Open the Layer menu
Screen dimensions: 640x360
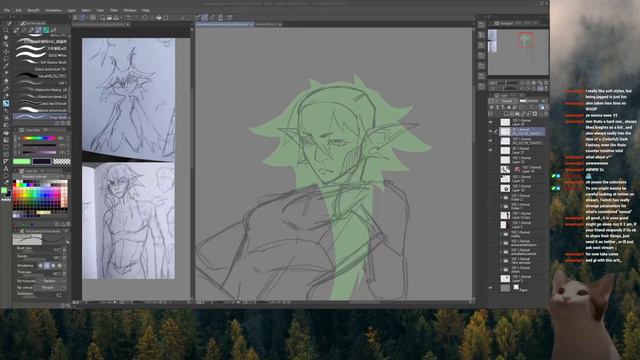coord(71,10)
